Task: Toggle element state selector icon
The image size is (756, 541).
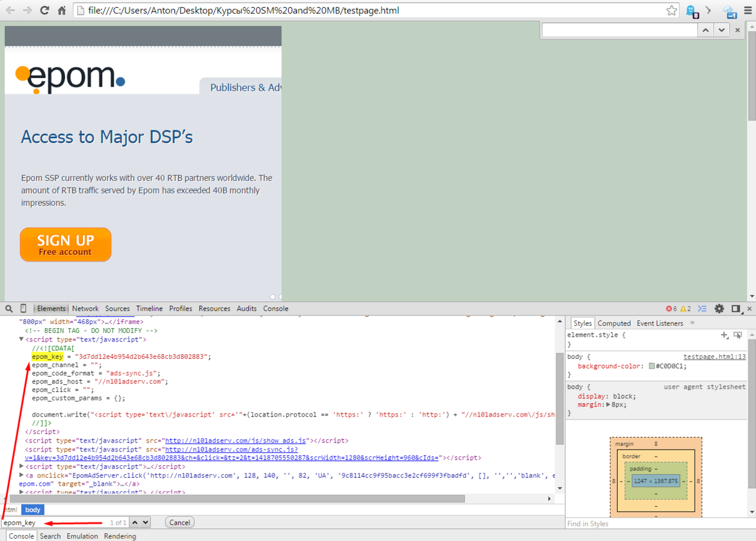Action: [738, 335]
